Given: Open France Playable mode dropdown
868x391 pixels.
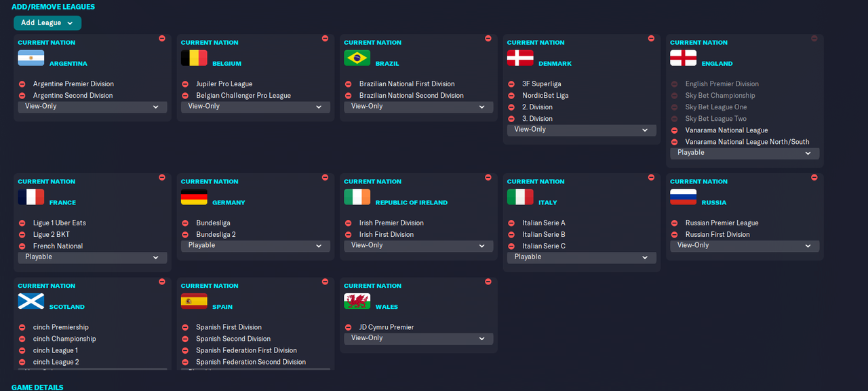Looking at the screenshot, I should (92, 257).
